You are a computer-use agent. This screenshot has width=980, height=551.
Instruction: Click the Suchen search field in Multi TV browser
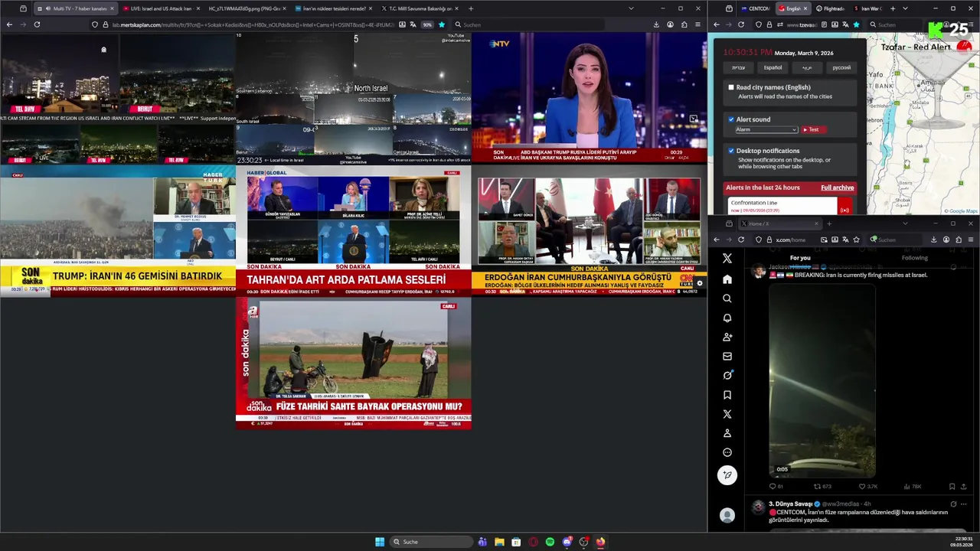528,24
